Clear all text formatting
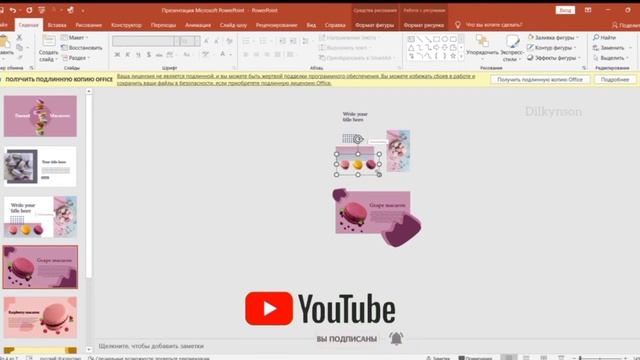 (x=229, y=41)
